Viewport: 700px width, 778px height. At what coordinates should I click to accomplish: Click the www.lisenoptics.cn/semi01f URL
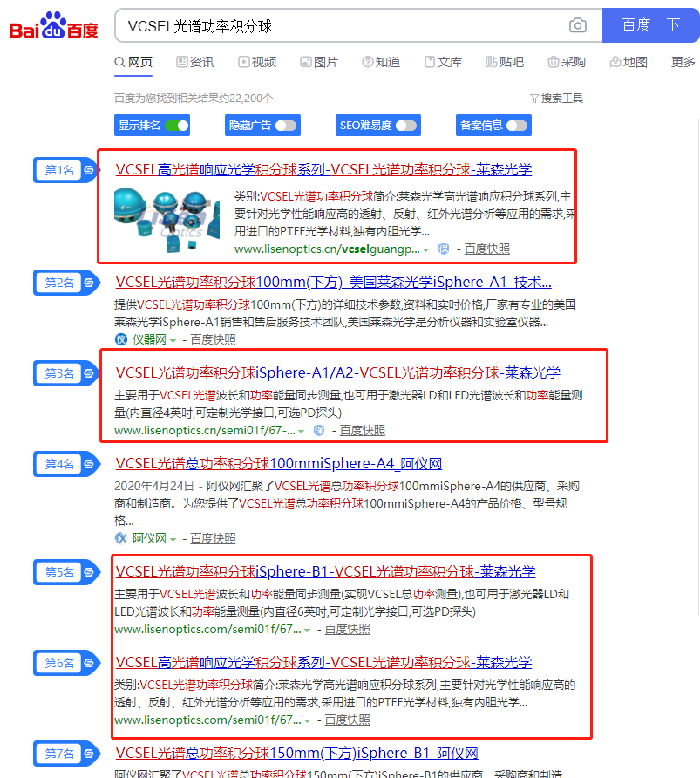(205, 431)
